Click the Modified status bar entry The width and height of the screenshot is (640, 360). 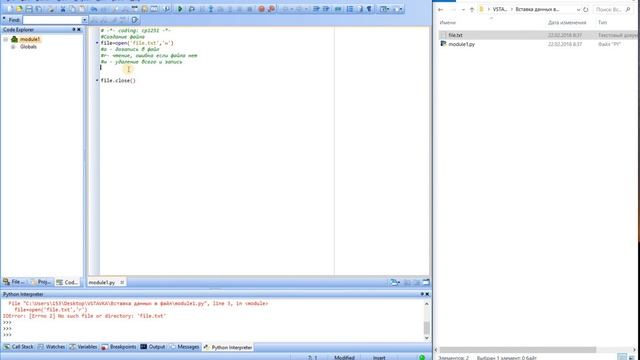(x=344, y=358)
